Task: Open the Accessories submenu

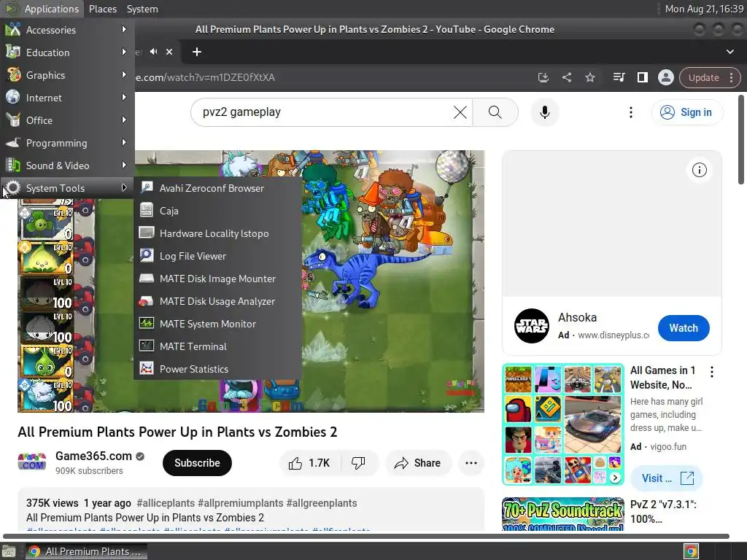Action: (67, 29)
